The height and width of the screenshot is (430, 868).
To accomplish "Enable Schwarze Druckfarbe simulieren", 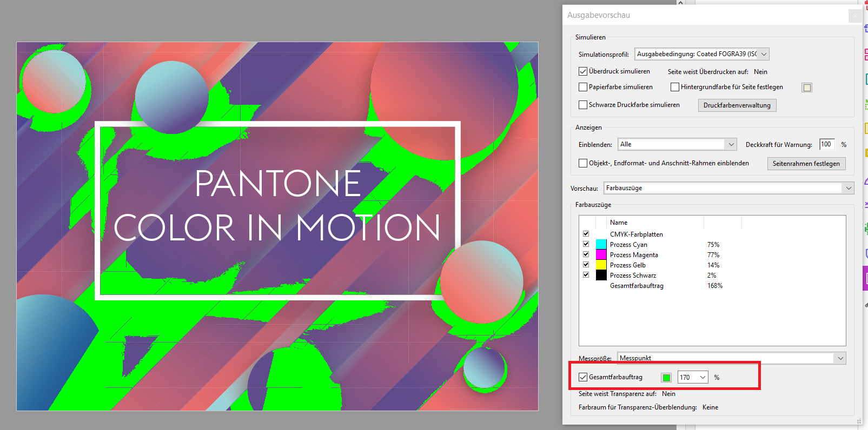I will pyautogui.click(x=583, y=105).
